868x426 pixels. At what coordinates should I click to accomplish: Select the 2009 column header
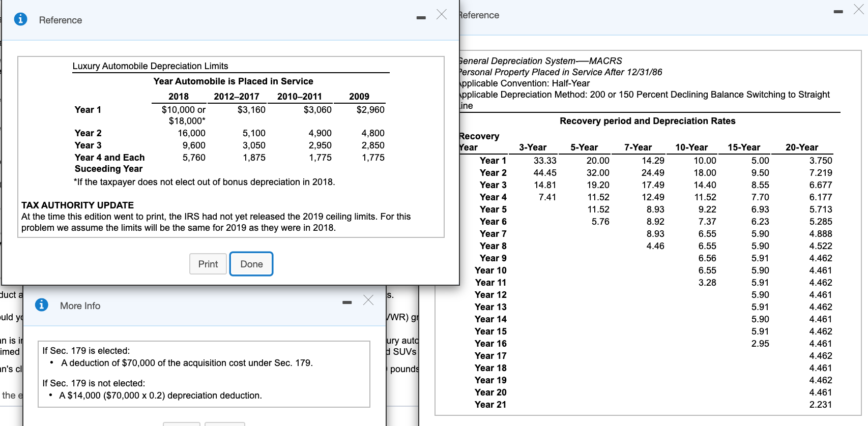pos(359,97)
